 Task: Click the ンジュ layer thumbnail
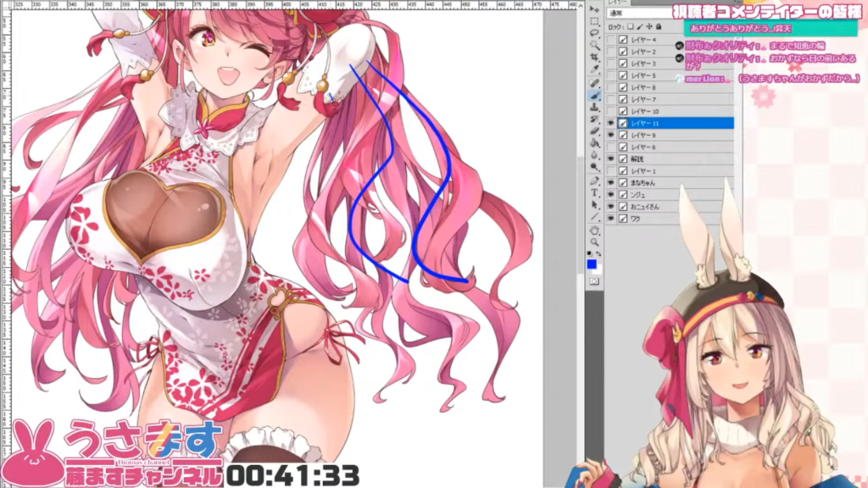point(623,195)
